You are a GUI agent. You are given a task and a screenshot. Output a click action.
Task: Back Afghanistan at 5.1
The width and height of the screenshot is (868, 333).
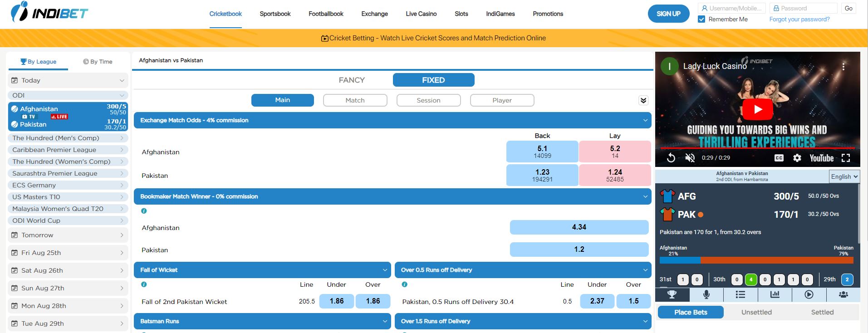click(542, 152)
